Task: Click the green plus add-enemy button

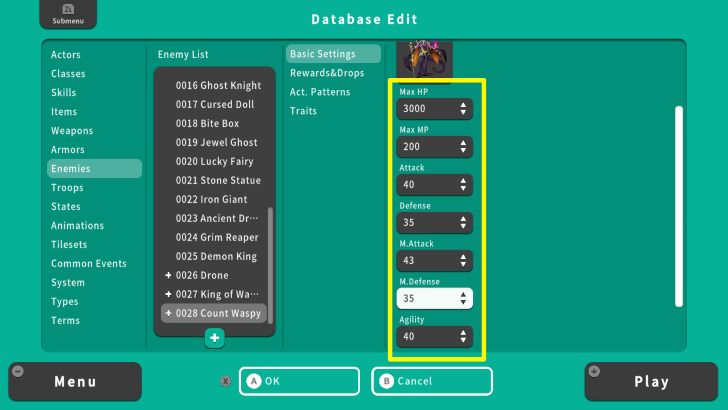Action: 214,338
